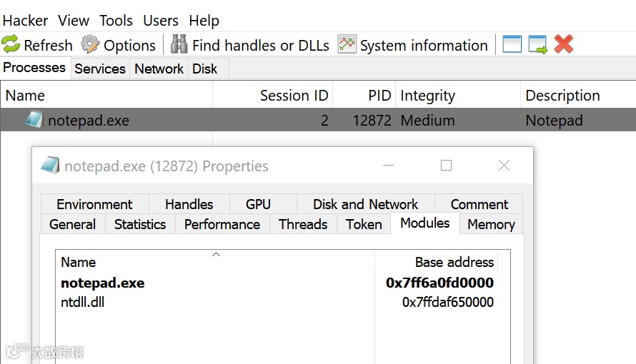
Task: Click the red X terminate icon
Action: pyautogui.click(x=564, y=45)
